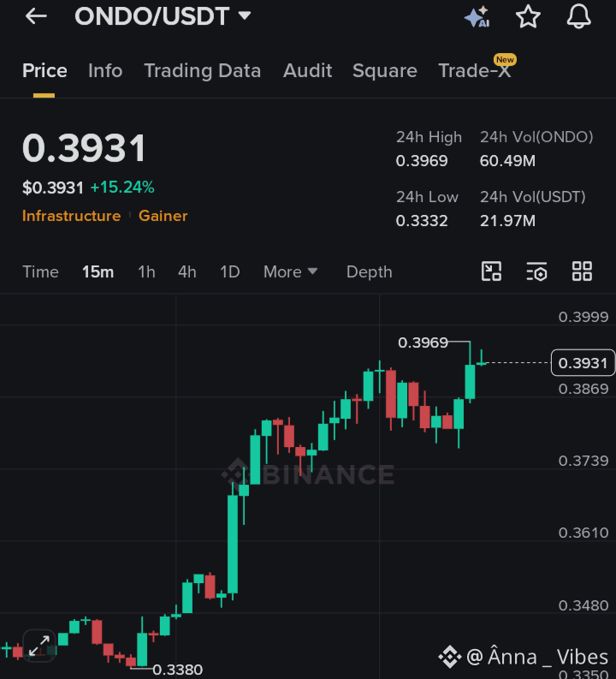Viewport: 616px width, 679px height.
Task: Expand the More intervals dropdown
Action: click(290, 272)
